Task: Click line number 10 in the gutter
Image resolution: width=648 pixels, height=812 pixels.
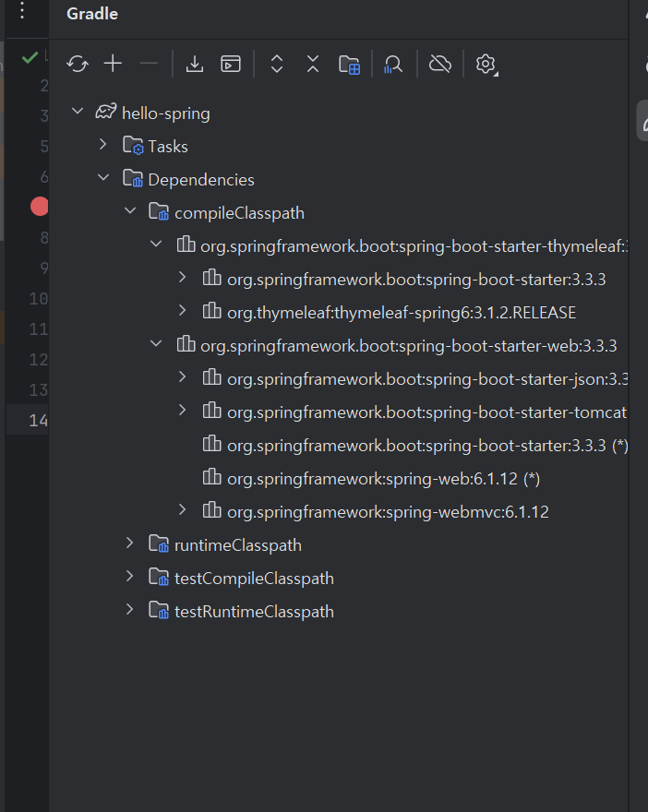Action: (39, 298)
